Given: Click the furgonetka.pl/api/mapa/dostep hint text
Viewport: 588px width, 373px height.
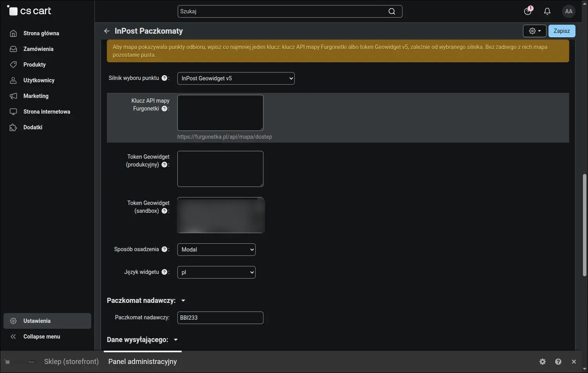Looking at the screenshot, I should pyautogui.click(x=225, y=137).
